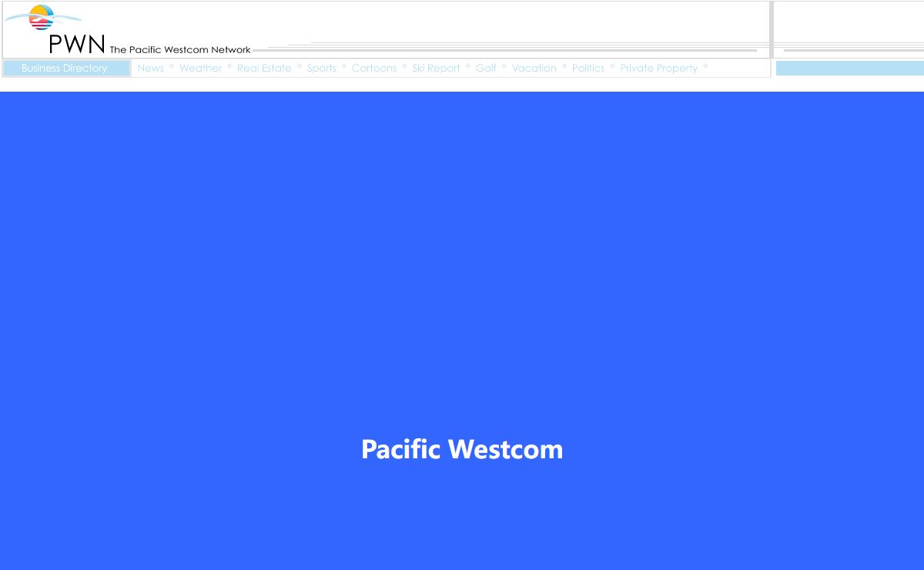Open the Ski Report page

(436, 69)
